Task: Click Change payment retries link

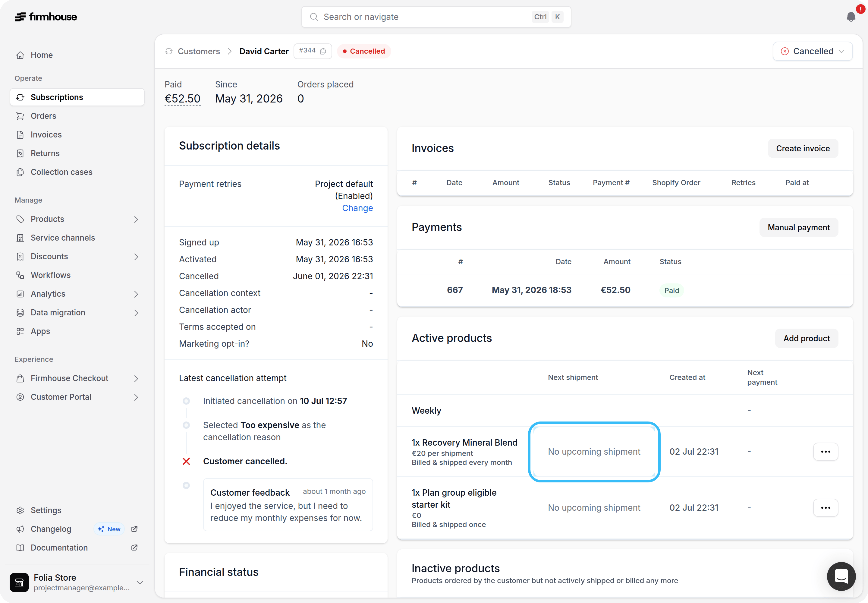Action: [357, 208]
